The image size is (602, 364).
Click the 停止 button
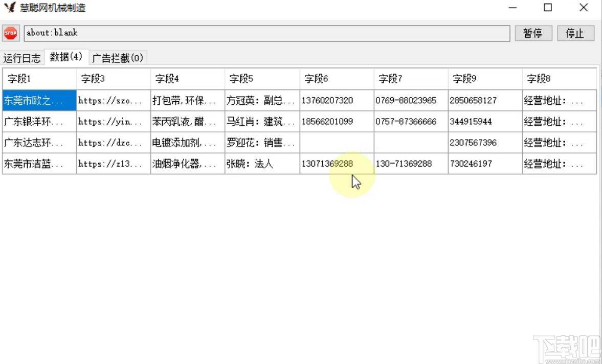click(575, 33)
